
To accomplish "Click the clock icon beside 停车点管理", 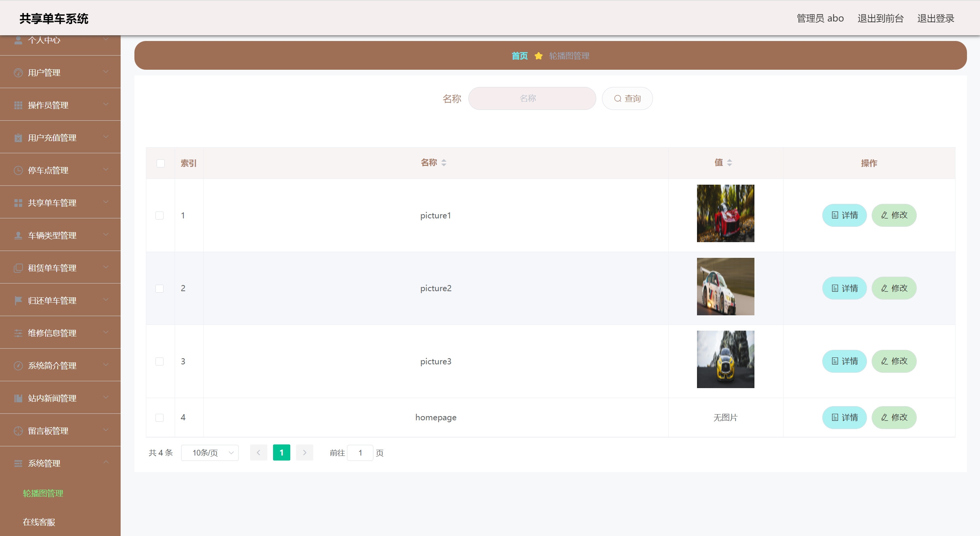I will click(18, 170).
